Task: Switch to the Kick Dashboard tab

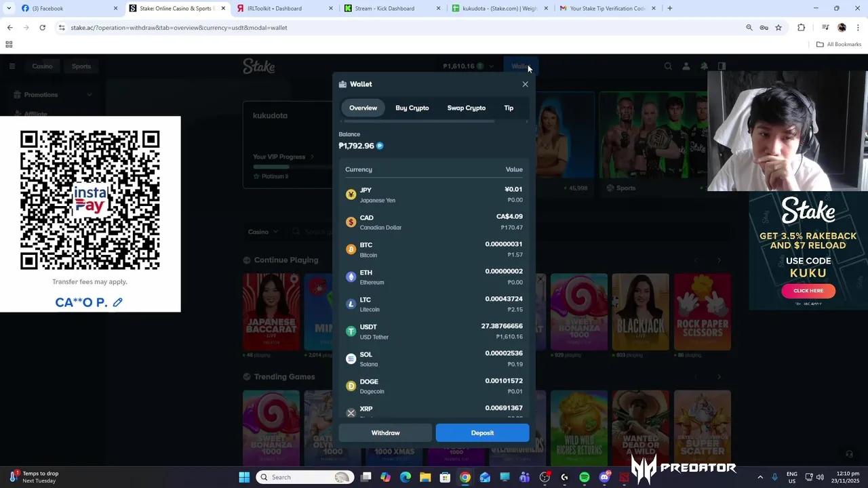Action: (393, 8)
